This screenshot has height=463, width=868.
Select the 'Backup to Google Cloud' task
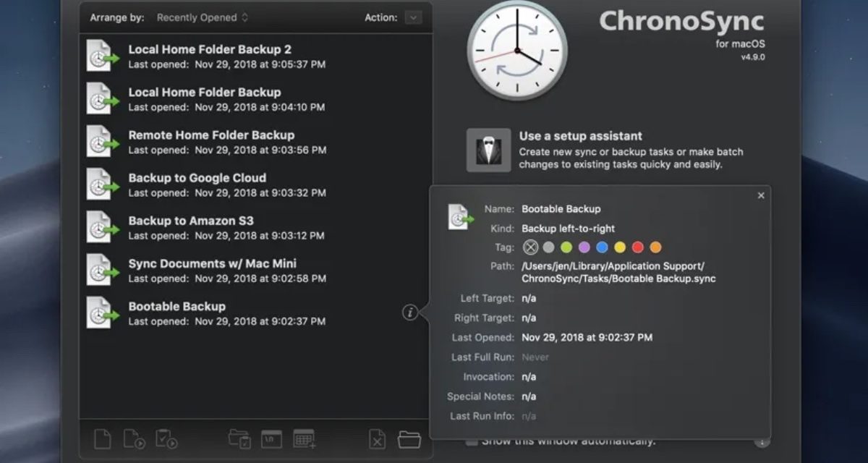(197, 184)
